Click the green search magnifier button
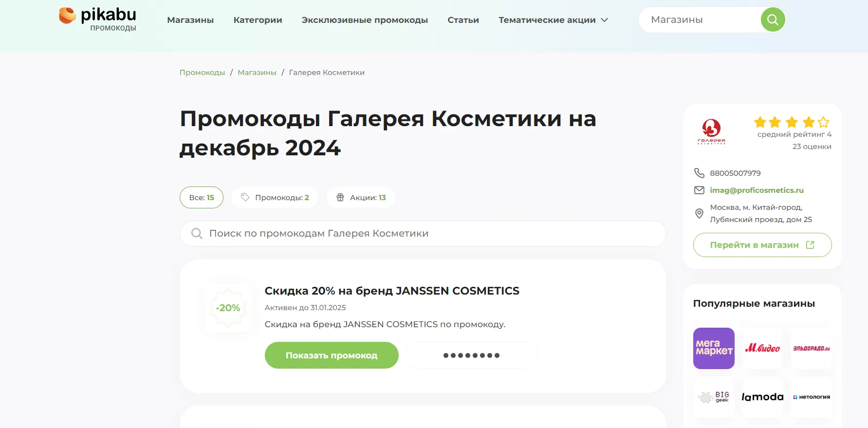Screen dimensions: 868x428 pyautogui.click(x=773, y=19)
